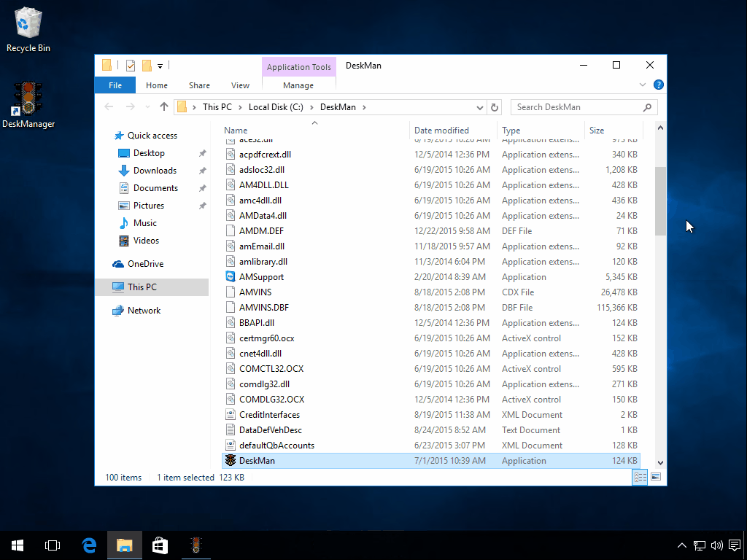Select the AMDM.DEF file

tap(261, 231)
